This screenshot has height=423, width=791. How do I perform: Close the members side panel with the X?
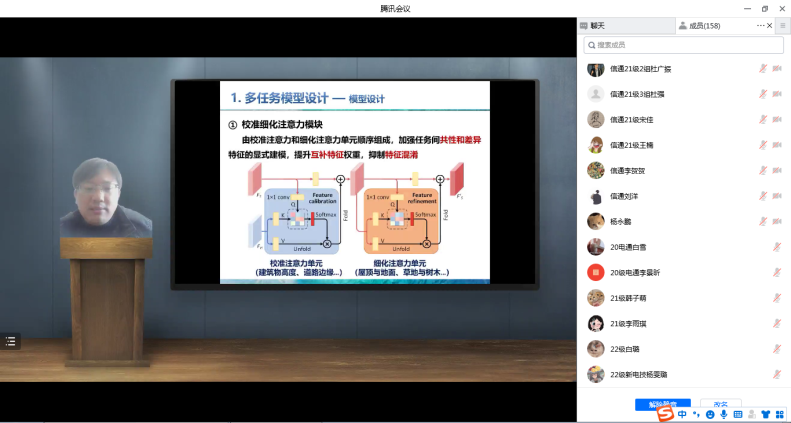[x=769, y=25]
